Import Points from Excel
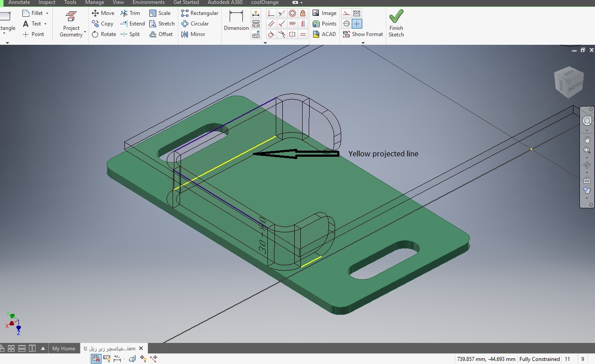This screenshot has height=364, width=595. coord(325,24)
